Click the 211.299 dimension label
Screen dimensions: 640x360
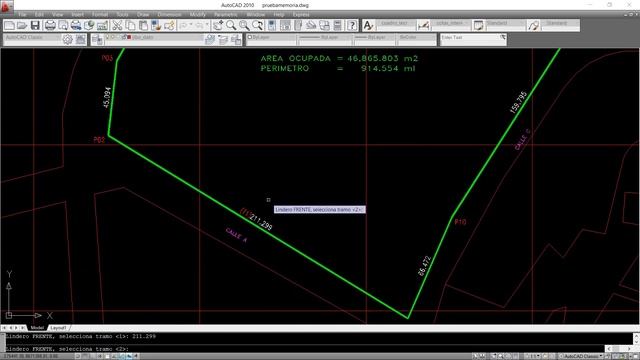pos(261,222)
